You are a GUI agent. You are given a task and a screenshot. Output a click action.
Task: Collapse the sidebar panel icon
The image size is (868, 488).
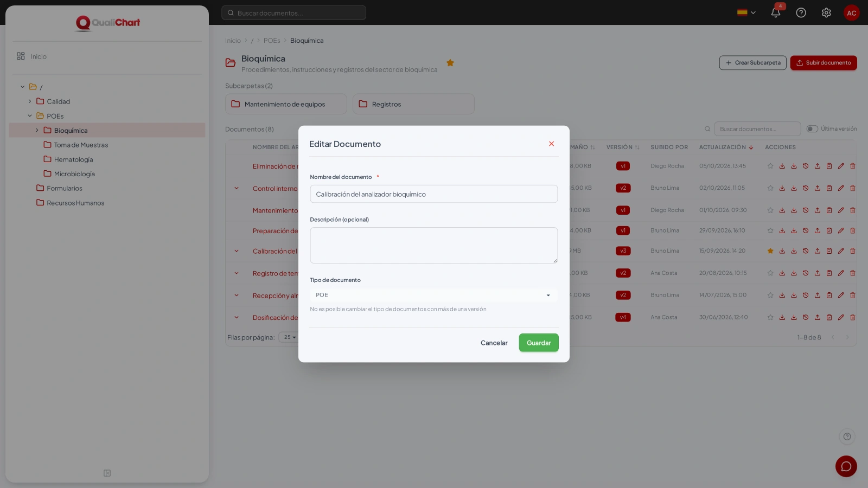pyautogui.click(x=107, y=473)
